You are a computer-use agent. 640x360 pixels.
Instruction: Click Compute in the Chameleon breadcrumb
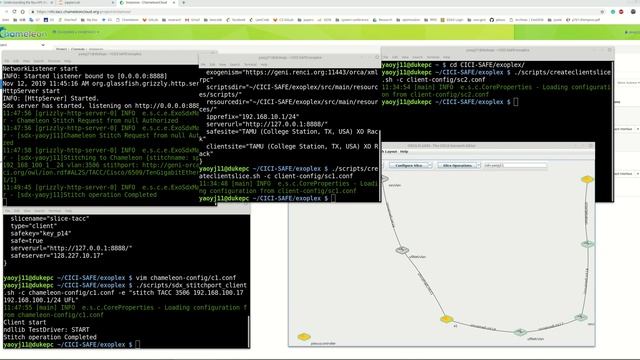[x=78, y=49]
